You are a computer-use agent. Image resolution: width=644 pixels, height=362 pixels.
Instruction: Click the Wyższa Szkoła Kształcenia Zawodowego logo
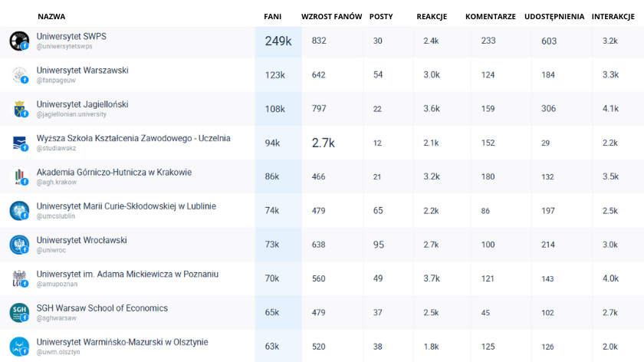[x=18, y=143]
